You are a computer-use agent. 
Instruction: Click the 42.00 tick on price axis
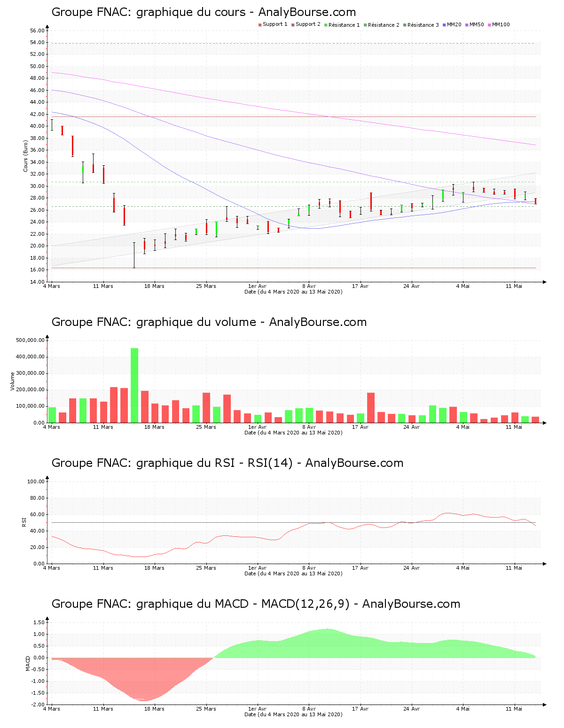click(x=38, y=114)
